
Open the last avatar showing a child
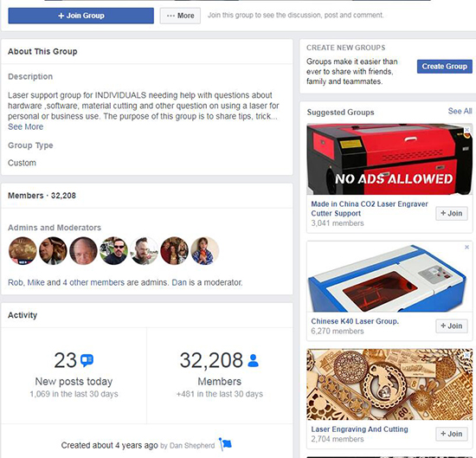[x=204, y=251]
